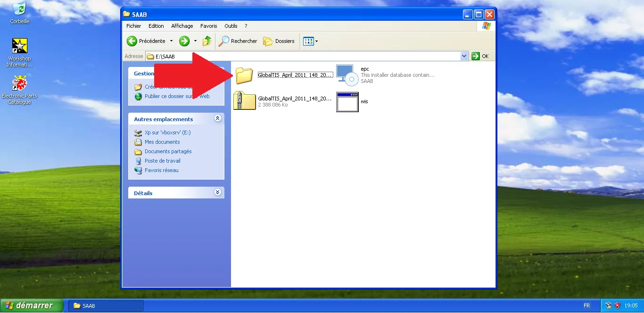The image size is (644, 313).
Task: Open the address bar dropdown
Action: click(x=463, y=56)
